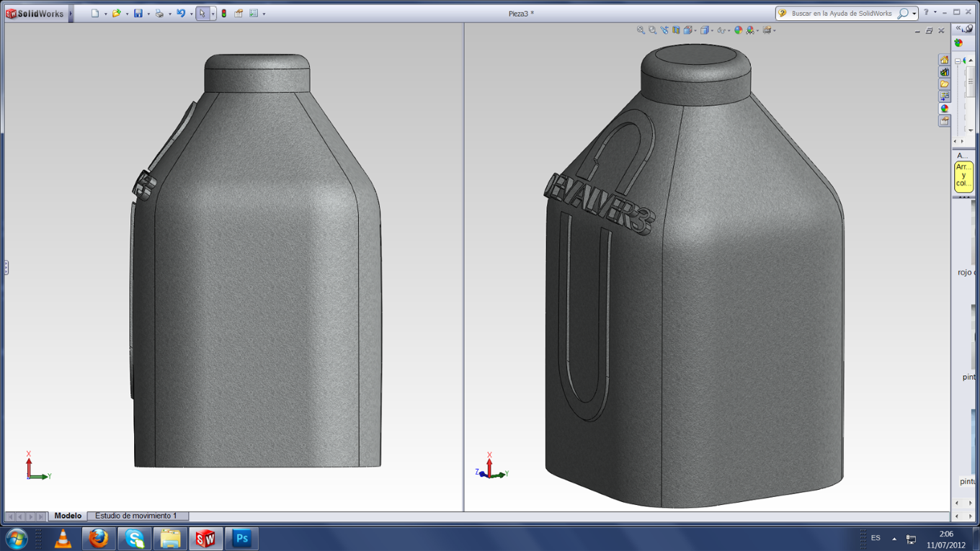Image resolution: width=980 pixels, height=551 pixels.
Task: Open the View Palette tab icon
Action: [944, 97]
